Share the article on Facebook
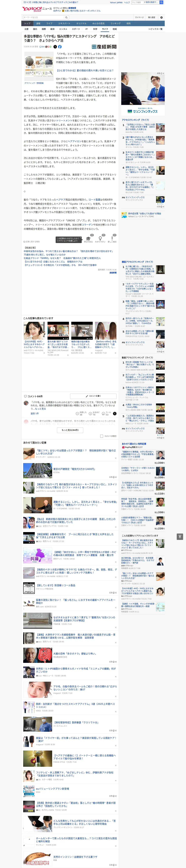The image size is (186, 868). [x=60, y=47]
